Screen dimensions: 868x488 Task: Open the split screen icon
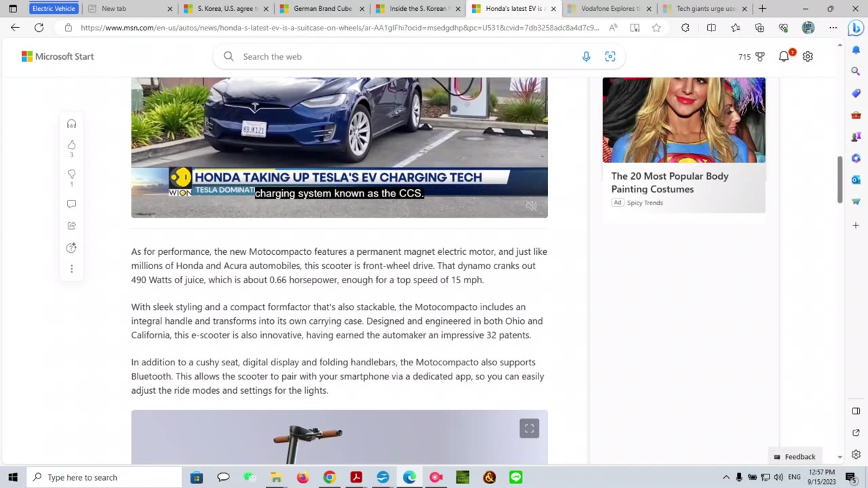tap(711, 28)
